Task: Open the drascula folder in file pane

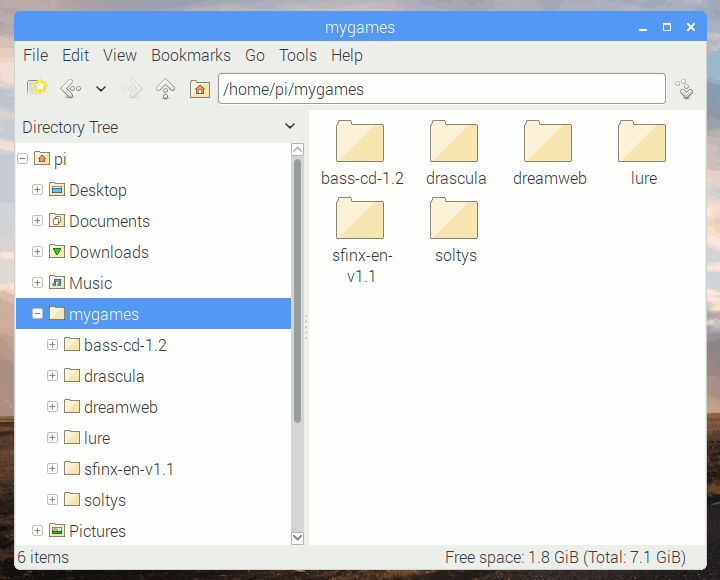Action: coord(455,143)
